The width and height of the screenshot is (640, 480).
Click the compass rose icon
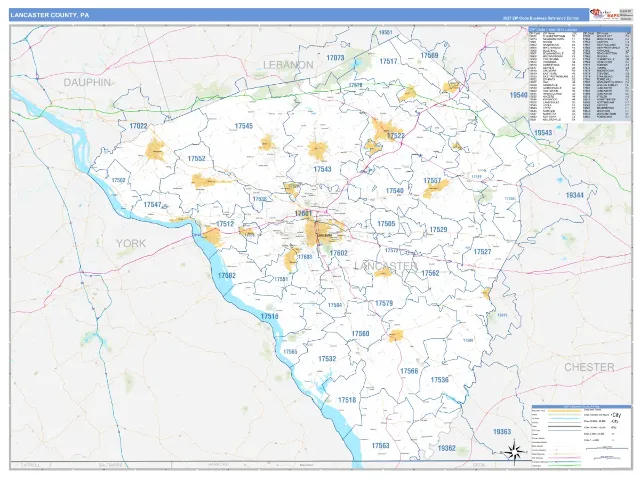(x=515, y=452)
